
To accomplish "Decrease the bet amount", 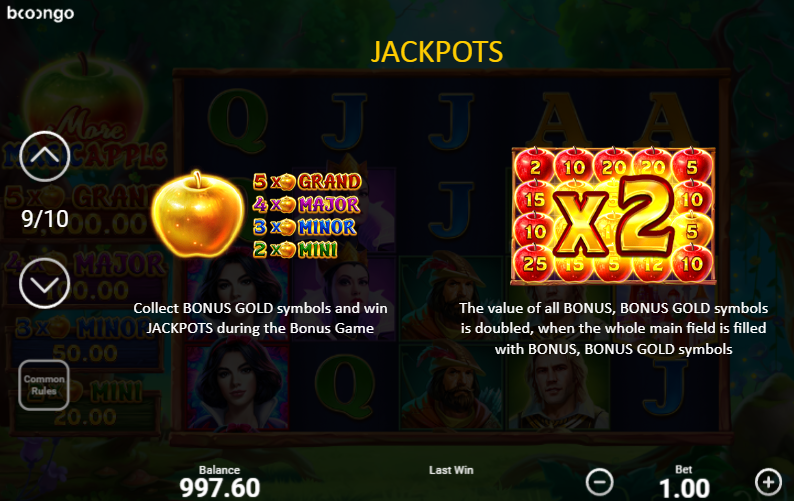I will click(600, 482).
